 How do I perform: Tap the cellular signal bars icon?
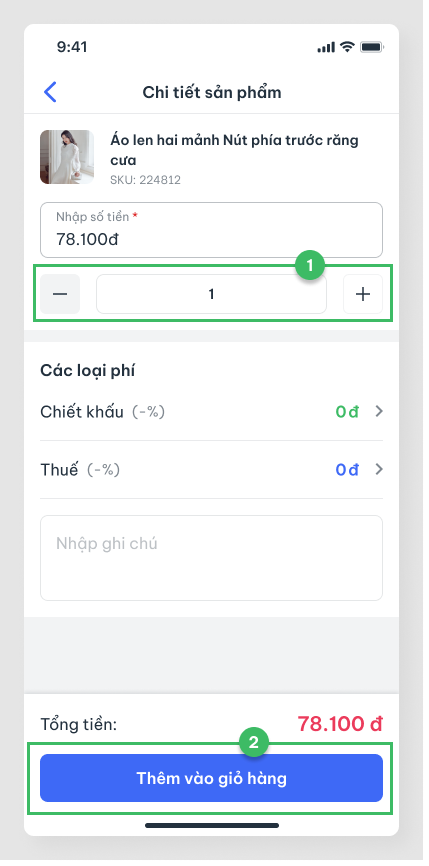click(x=326, y=47)
